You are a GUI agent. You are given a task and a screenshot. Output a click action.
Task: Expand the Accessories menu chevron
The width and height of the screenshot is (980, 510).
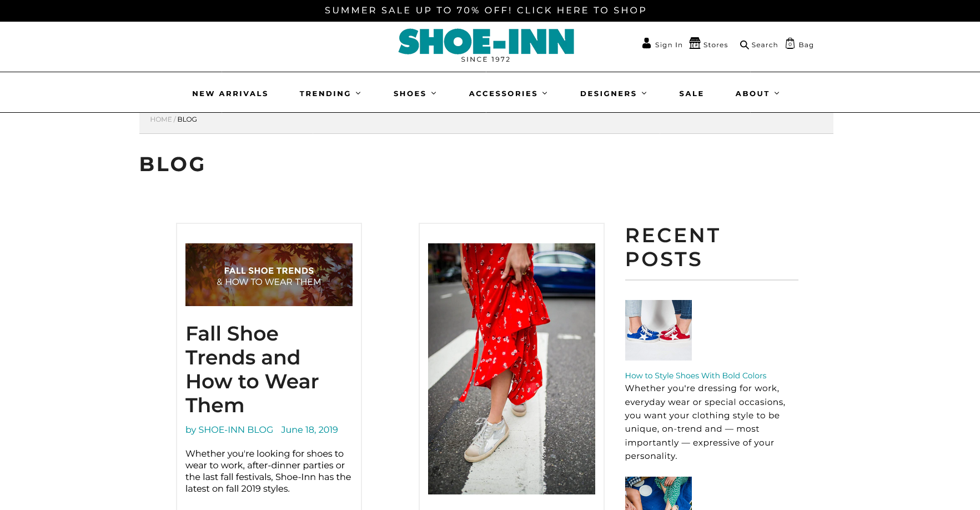(x=545, y=93)
